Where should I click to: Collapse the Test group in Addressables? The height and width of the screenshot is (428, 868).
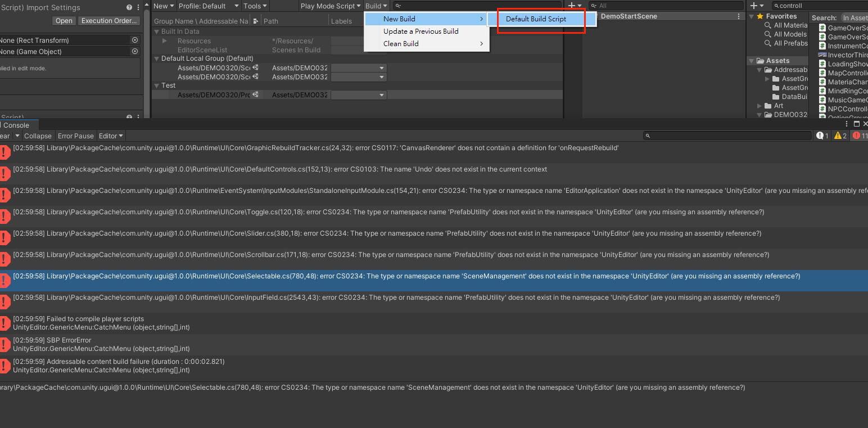coord(156,85)
